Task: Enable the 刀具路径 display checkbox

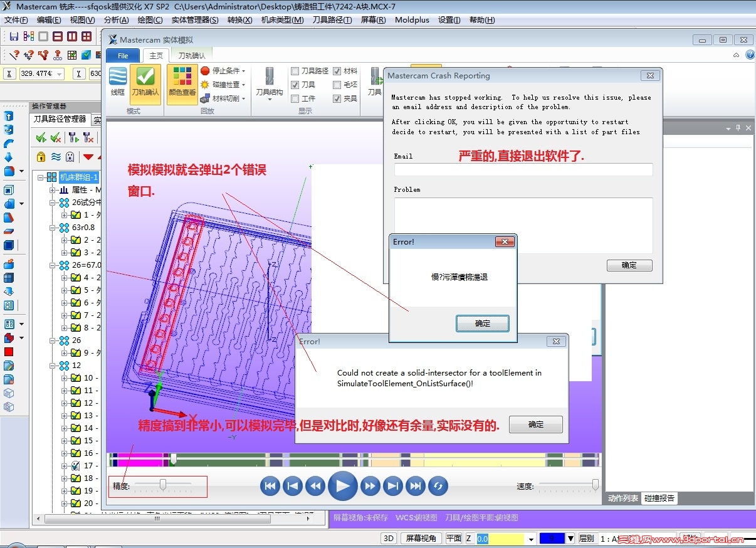Action: click(295, 71)
